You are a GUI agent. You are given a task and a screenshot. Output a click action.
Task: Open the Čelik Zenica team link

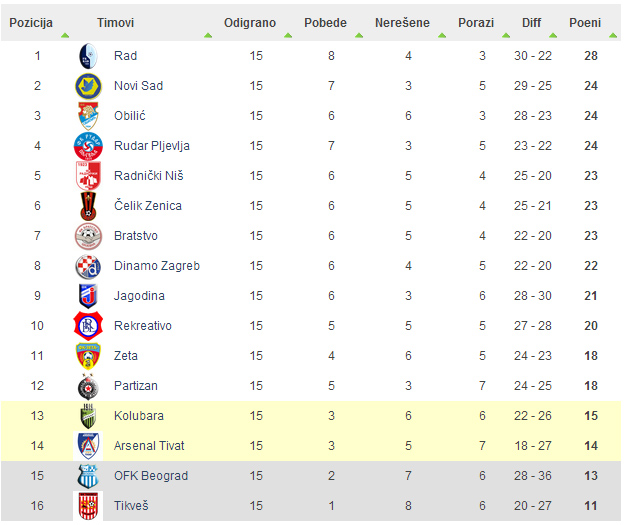(x=148, y=206)
